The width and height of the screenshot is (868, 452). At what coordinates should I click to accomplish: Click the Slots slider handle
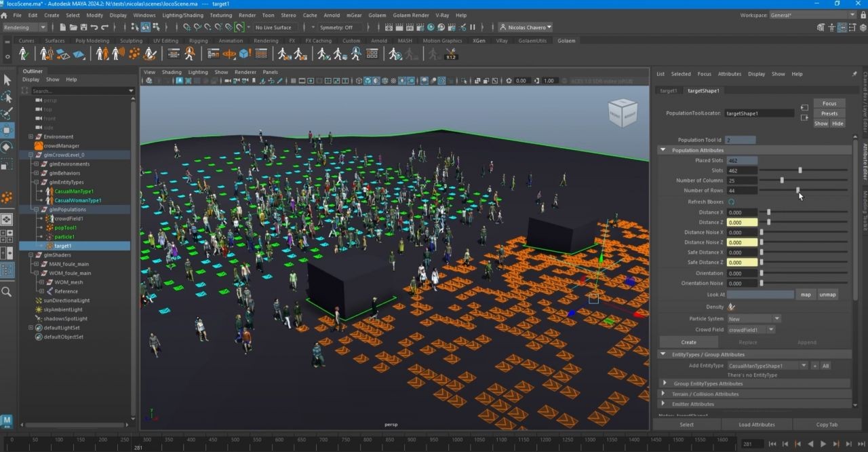[800, 170]
